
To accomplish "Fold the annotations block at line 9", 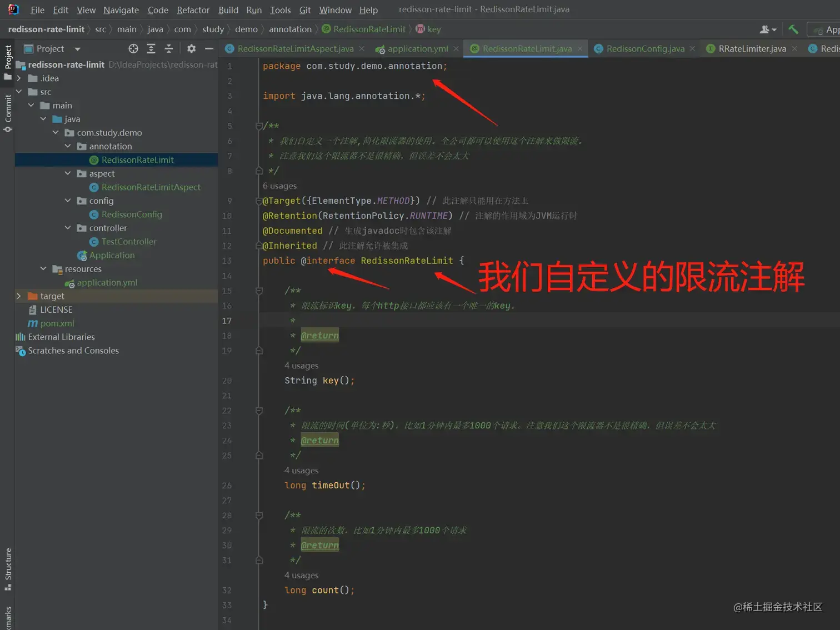I will [259, 201].
